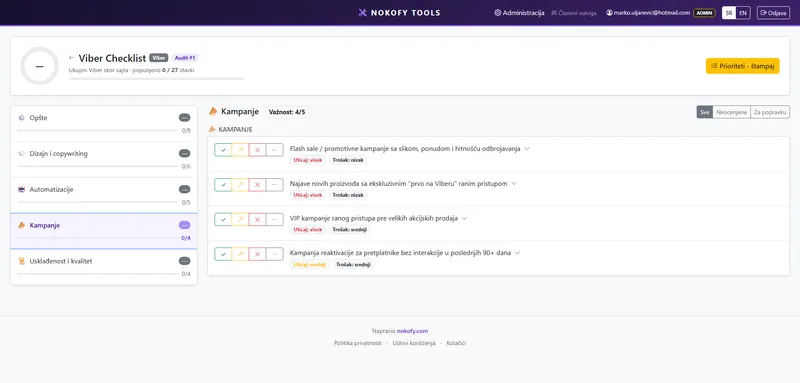Select the Kampanje category

(104, 231)
